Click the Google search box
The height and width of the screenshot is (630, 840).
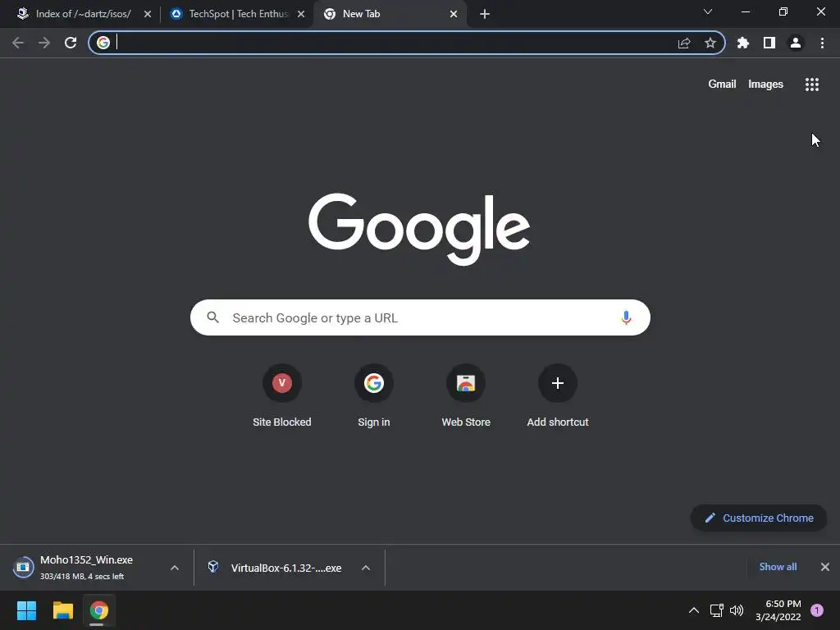pyautogui.click(x=420, y=317)
